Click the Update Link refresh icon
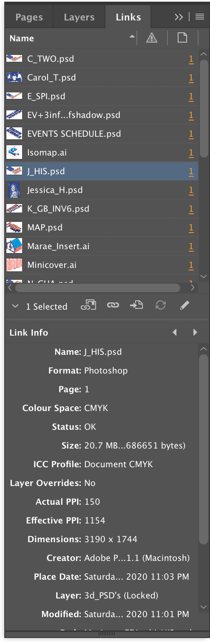 (160, 305)
